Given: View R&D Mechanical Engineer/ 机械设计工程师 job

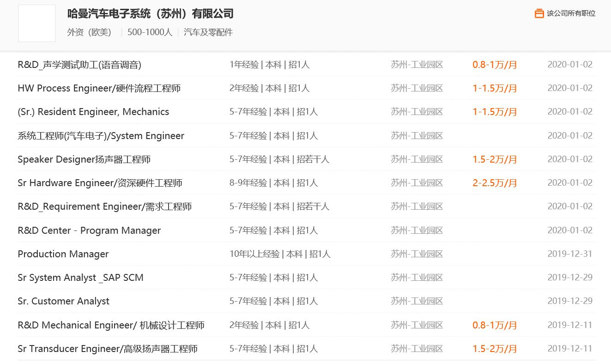Looking at the screenshot, I should [x=111, y=325].
